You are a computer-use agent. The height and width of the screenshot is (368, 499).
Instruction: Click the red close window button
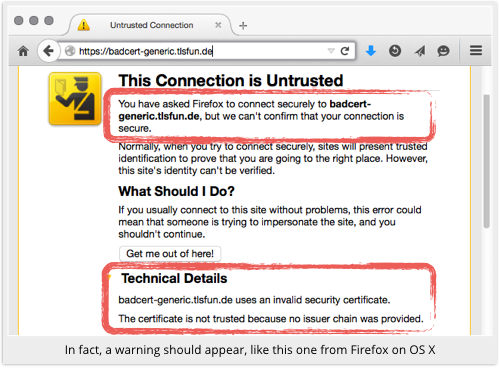(19, 20)
